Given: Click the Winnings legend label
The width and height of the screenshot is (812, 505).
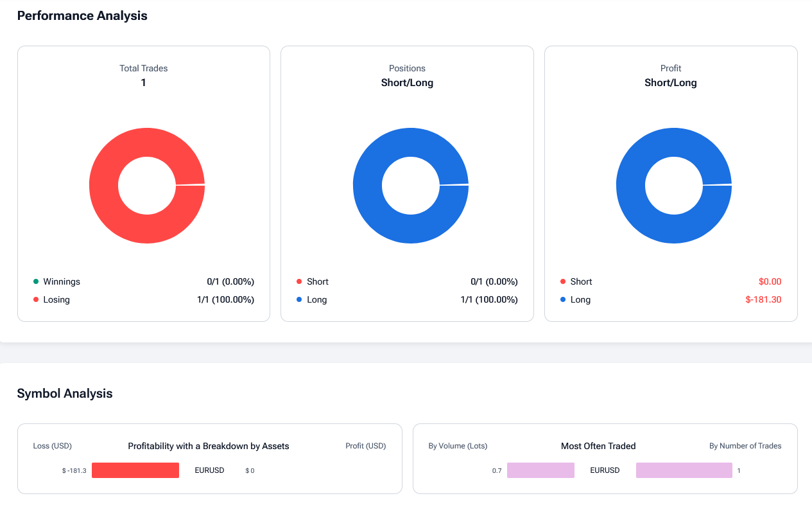Looking at the screenshot, I should (62, 281).
